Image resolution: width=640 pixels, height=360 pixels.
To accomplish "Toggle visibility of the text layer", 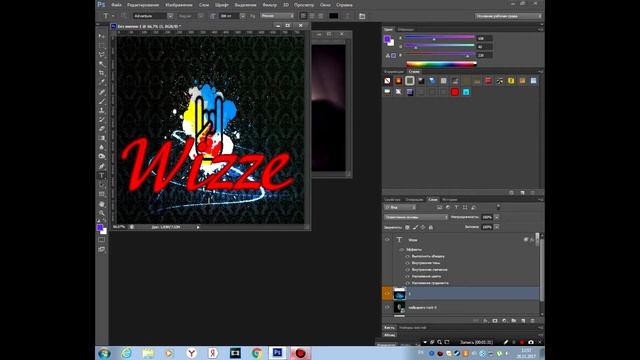I will 387,240.
